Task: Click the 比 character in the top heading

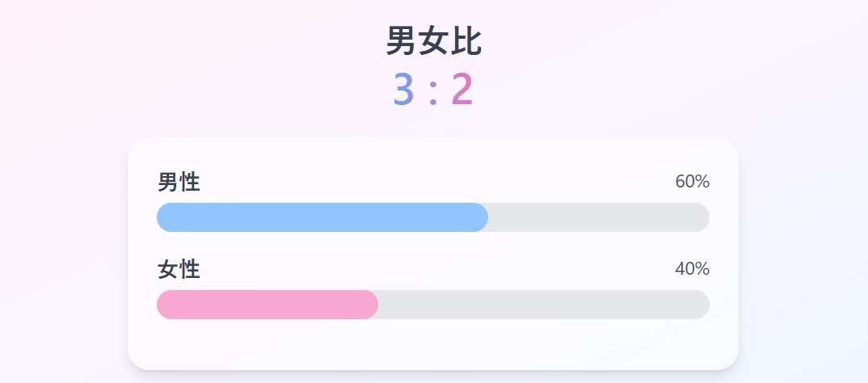Action: (x=466, y=41)
